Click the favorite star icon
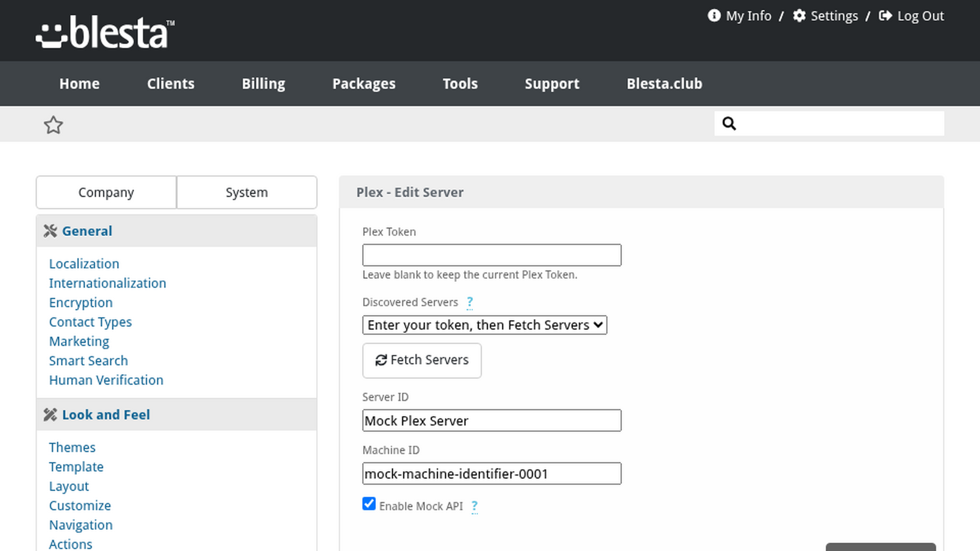The height and width of the screenshot is (551, 980). click(53, 125)
